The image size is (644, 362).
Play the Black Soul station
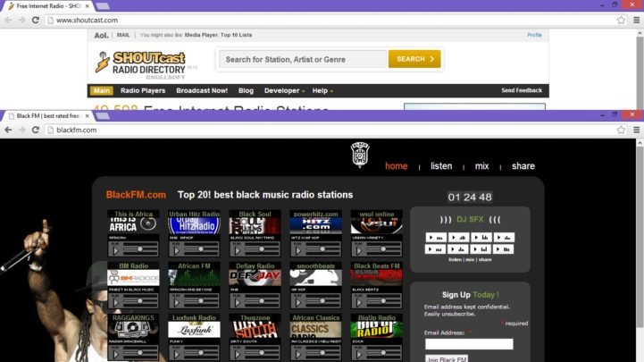(238, 250)
